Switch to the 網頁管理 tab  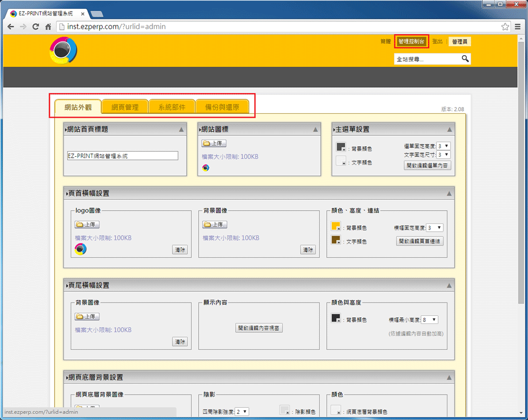(125, 107)
